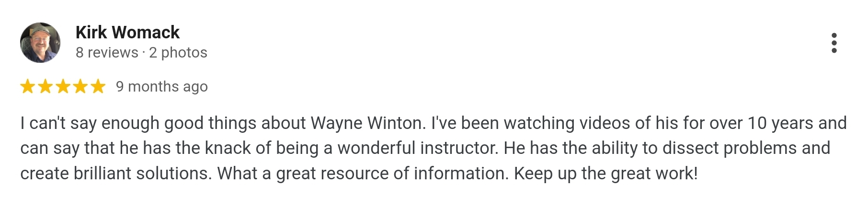This screenshot has width=868, height=210.
Task: Open the Kirk Womack reviewer name link
Action: pyautogui.click(x=127, y=32)
